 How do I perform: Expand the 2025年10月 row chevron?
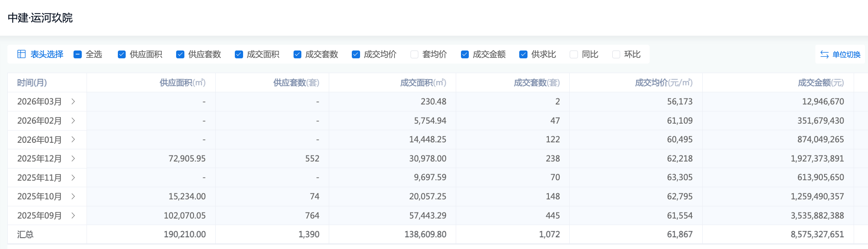pos(73,196)
